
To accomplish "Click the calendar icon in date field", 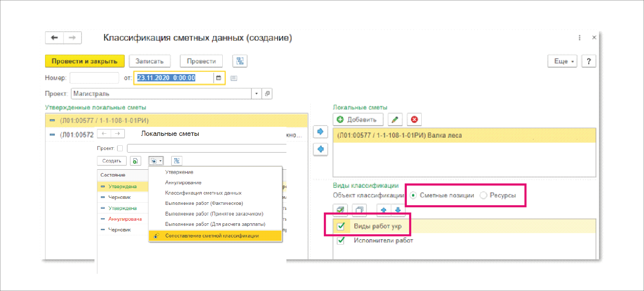I will (x=218, y=78).
